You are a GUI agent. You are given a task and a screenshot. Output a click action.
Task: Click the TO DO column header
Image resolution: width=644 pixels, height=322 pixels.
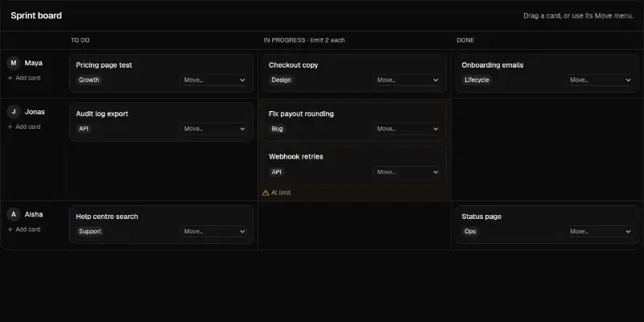(x=80, y=40)
